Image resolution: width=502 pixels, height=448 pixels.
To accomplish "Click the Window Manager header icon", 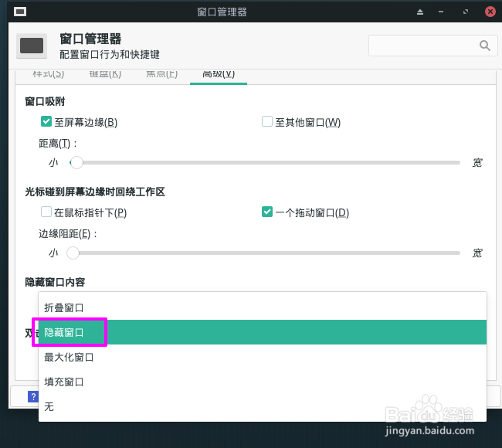I will click(32, 46).
